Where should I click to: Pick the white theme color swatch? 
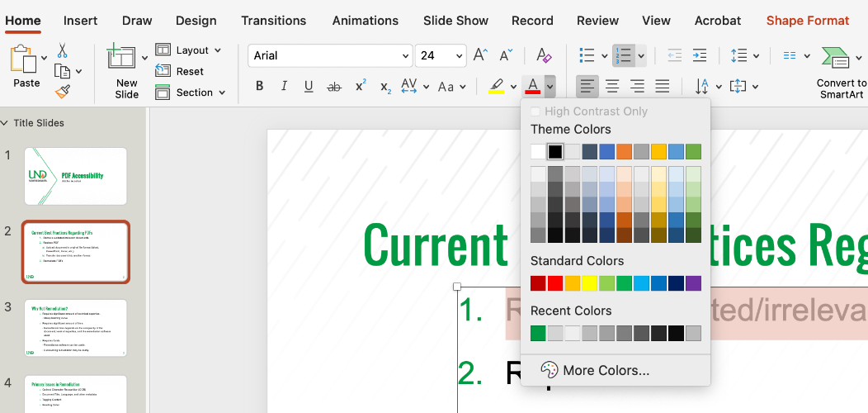coord(538,151)
